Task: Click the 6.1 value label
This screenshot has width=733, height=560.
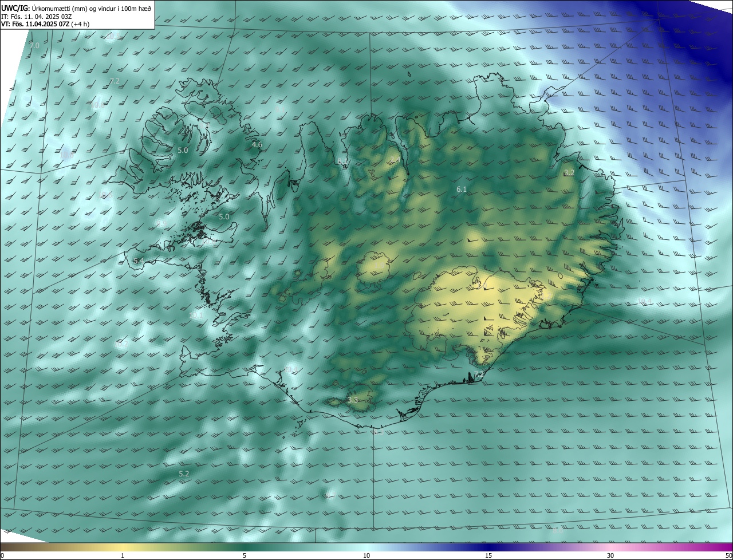Action: pos(462,189)
